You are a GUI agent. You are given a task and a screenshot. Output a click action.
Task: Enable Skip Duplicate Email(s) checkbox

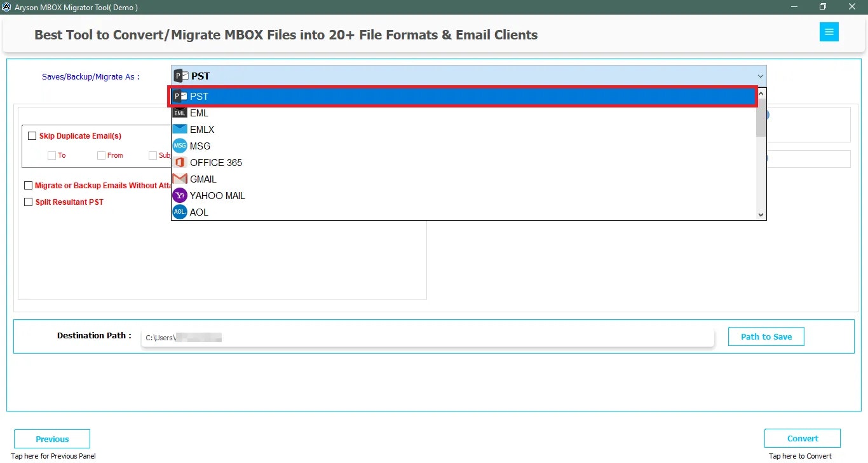[32, 135]
